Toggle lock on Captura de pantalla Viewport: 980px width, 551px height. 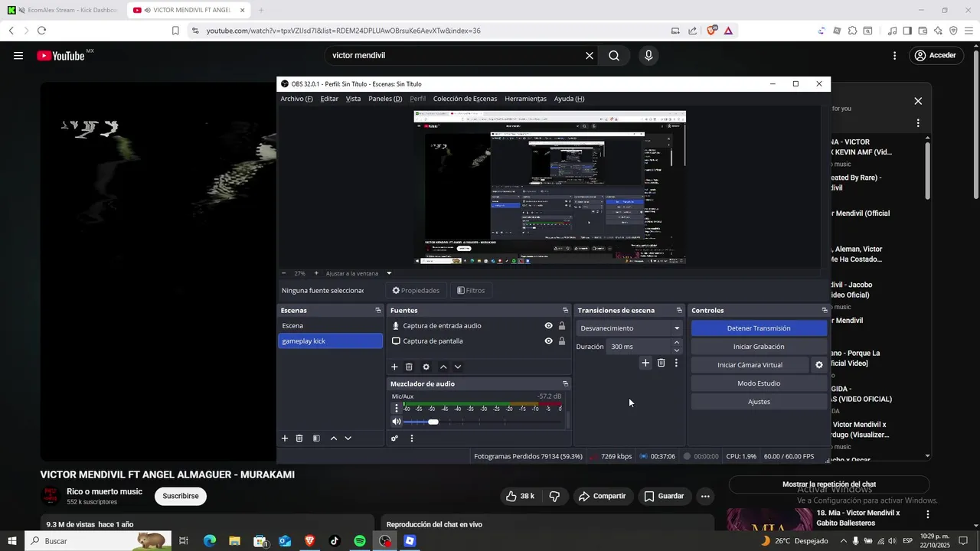point(562,341)
